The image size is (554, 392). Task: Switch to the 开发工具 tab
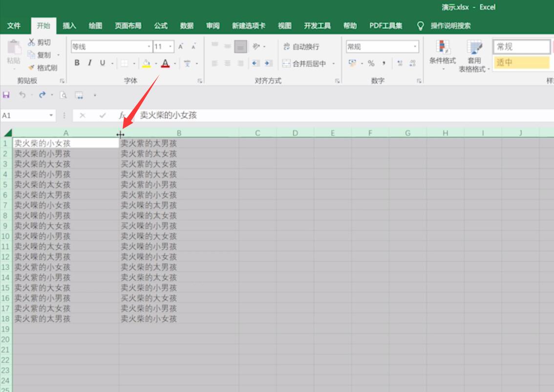pyautogui.click(x=317, y=25)
